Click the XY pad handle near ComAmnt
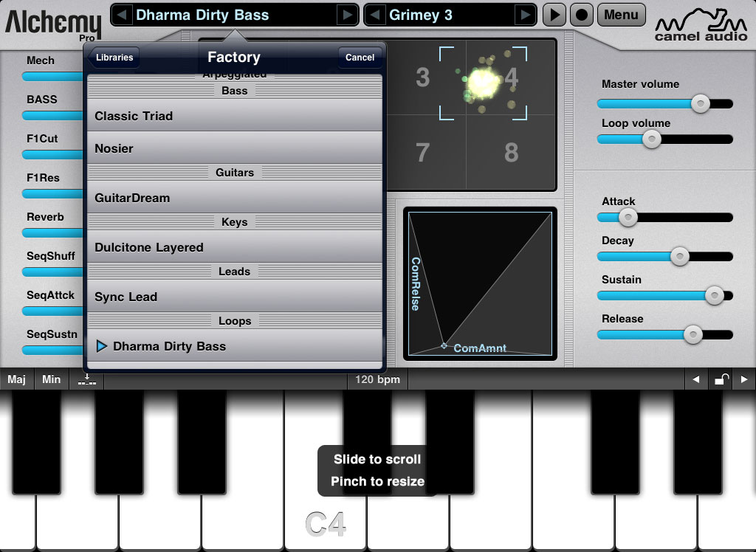The image size is (756, 552). click(444, 345)
